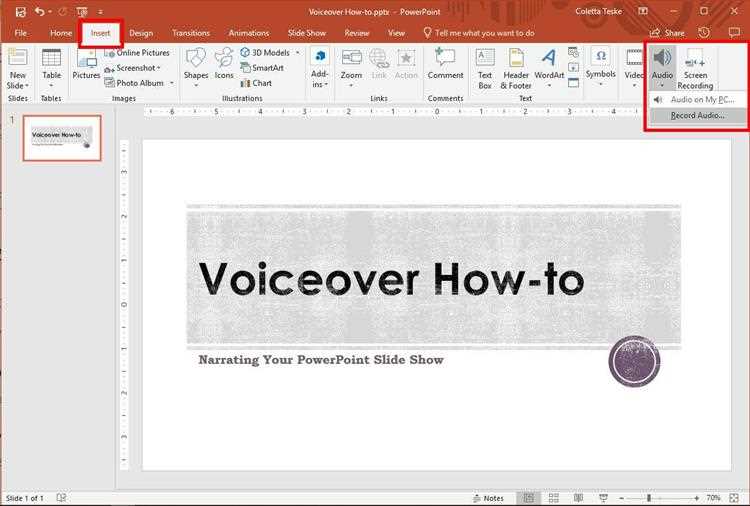Insert a Link
Screen dimensions: 750x506
tap(379, 65)
